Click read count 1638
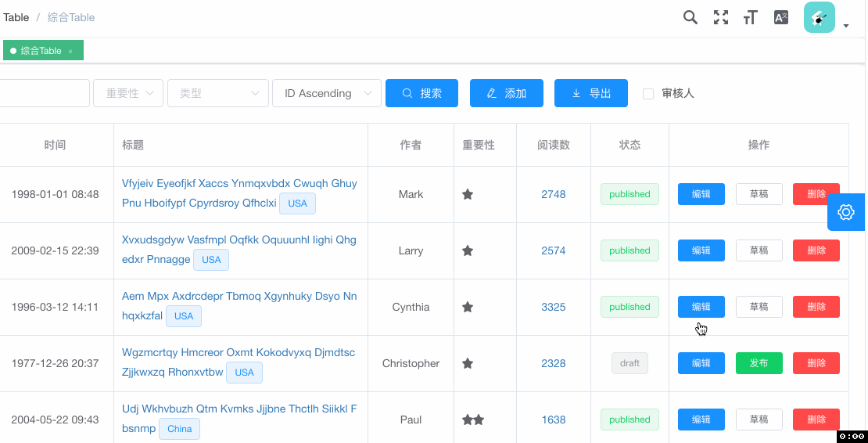Viewport: 868px width, 443px height. click(x=554, y=420)
